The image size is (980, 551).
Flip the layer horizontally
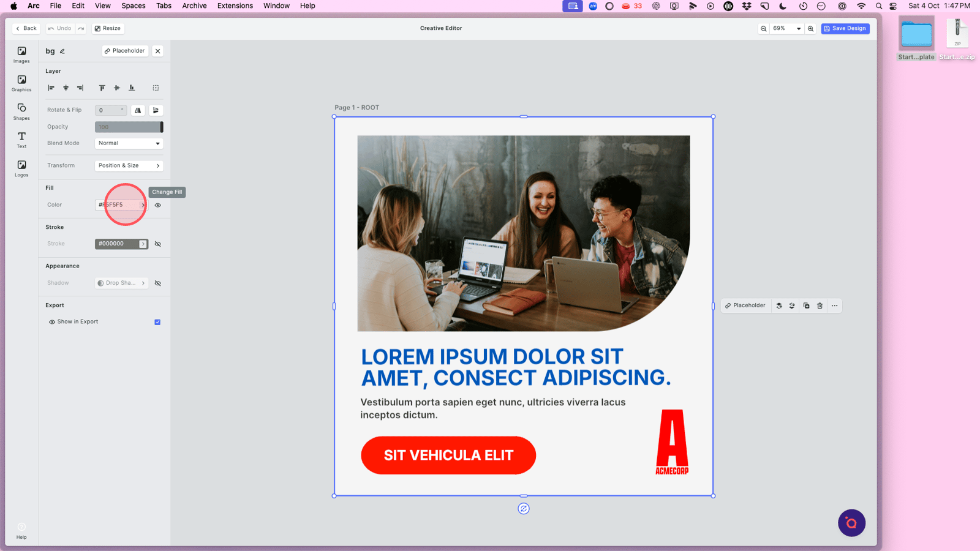tap(138, 110)
